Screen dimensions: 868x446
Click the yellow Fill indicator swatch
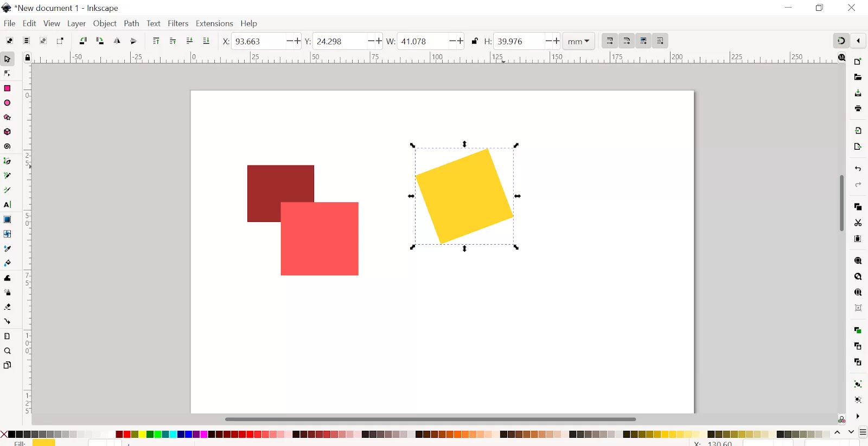[x=43, y=443]
